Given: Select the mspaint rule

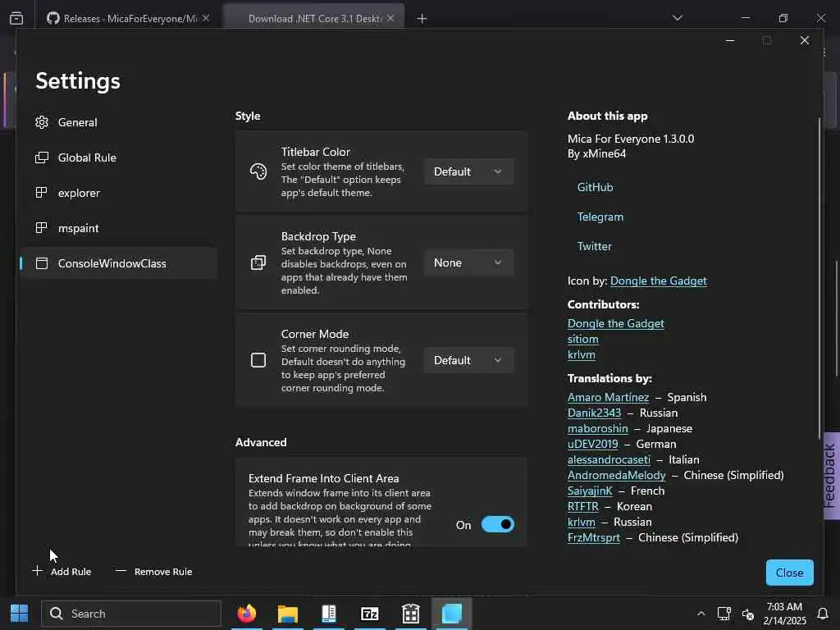Looking at the screenshot, I should tap(118, 228).
